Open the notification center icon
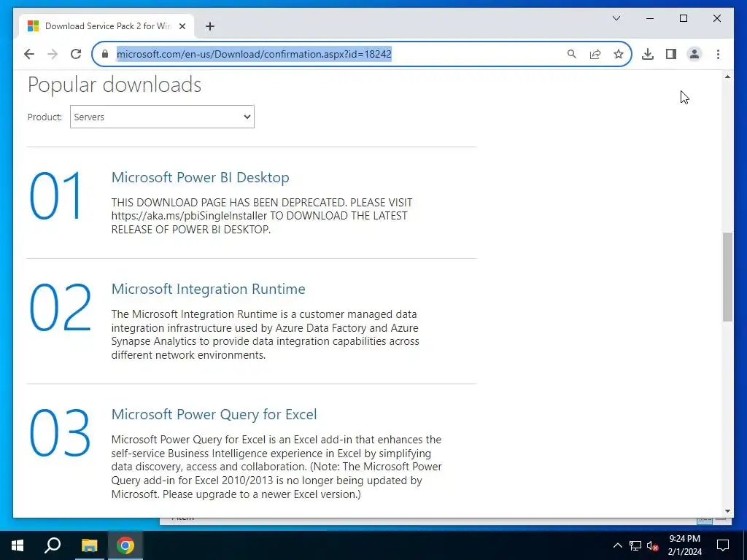 [x=723, y=545]
